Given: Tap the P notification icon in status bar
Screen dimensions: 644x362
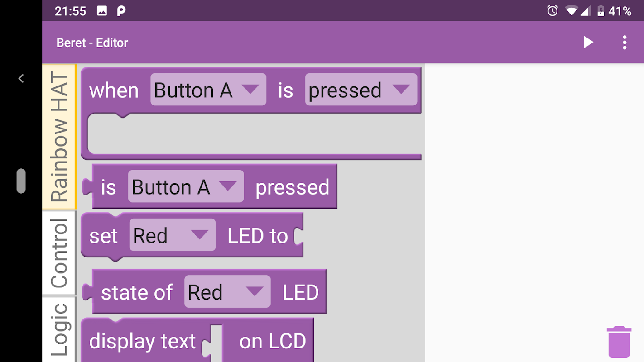Looking at the screenshot, I should [121, 11].
